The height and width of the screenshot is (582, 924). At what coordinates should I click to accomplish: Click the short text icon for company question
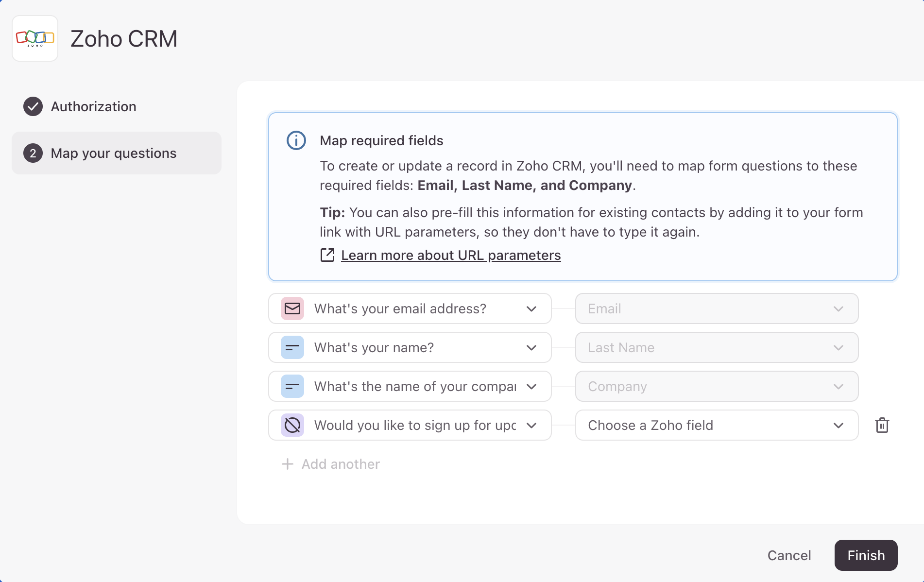point(292,386)
